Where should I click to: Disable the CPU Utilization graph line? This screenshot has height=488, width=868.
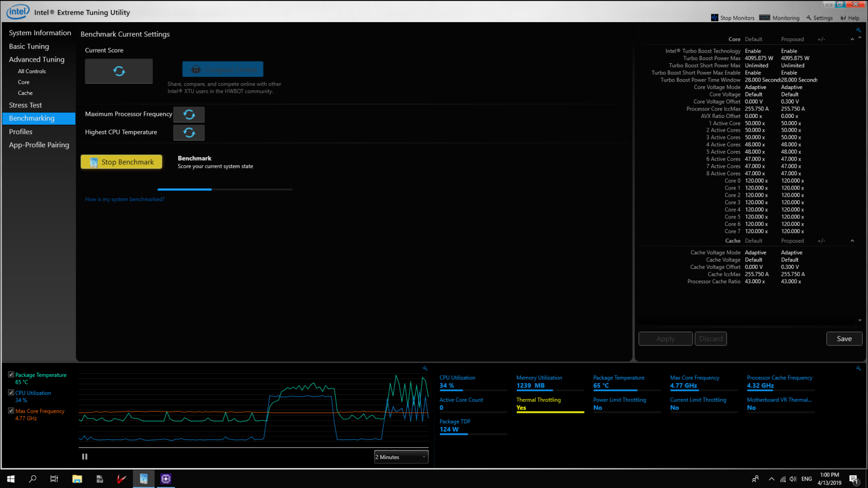11,392
